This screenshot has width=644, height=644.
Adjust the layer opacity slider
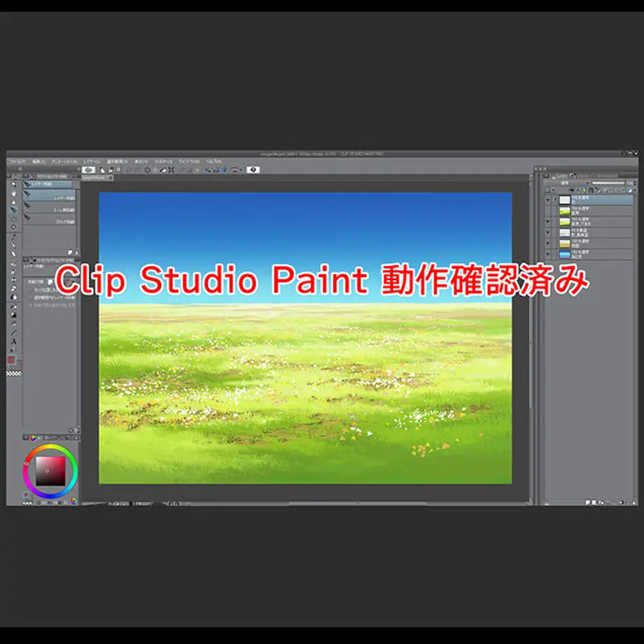tap(608, 183)
